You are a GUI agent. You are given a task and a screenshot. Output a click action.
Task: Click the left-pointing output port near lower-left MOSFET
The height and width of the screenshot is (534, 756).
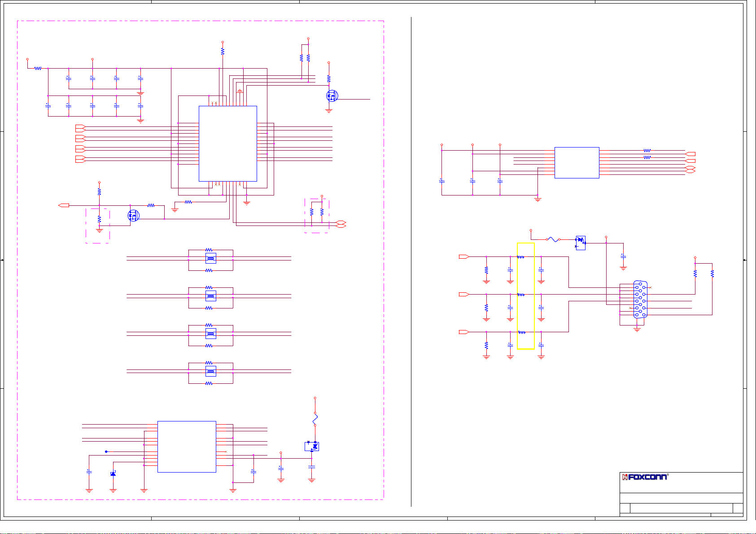[x=64, y=205]
